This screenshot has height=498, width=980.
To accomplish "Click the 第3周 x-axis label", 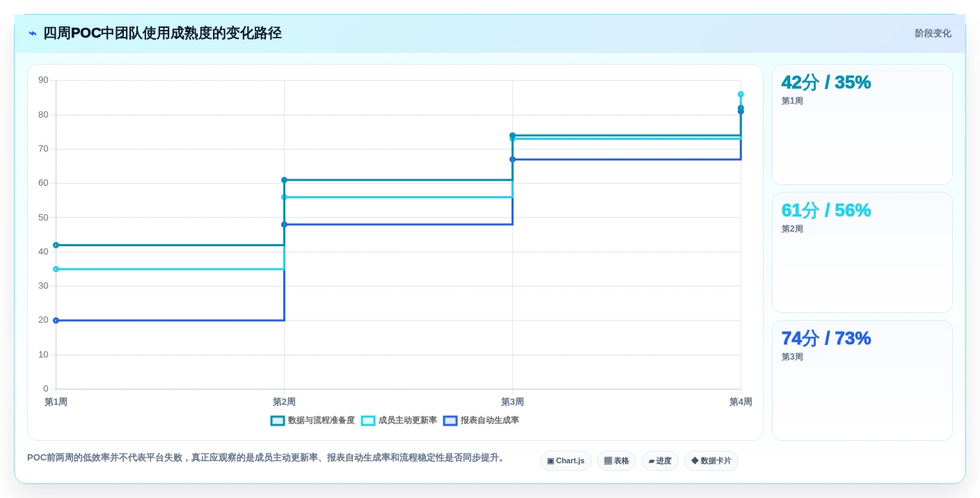I will pos(512,402).
